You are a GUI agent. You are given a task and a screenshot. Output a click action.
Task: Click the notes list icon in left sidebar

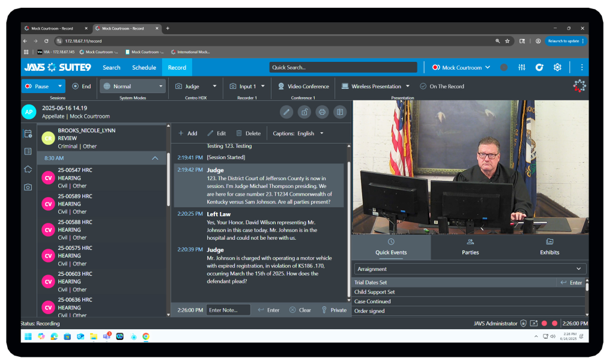tap(28, 152)
